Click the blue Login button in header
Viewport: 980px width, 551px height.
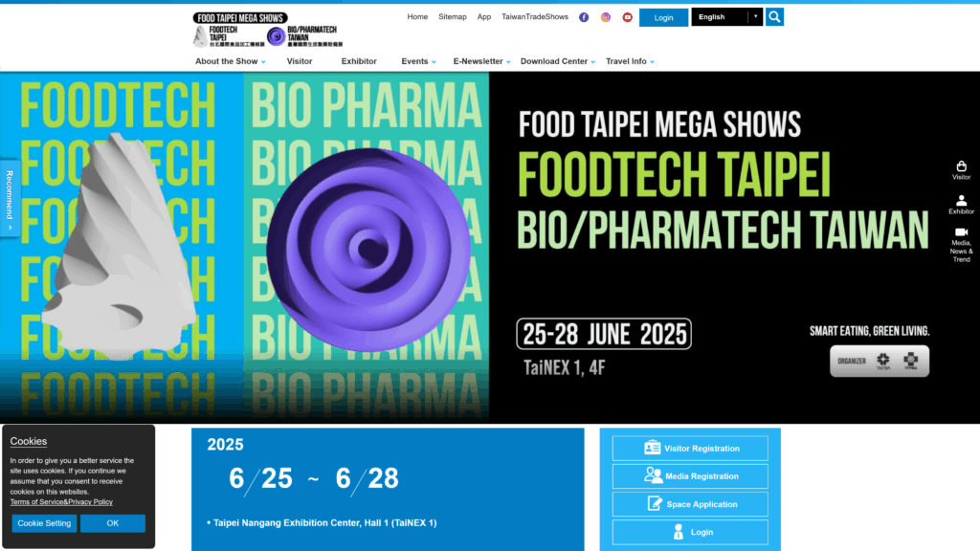coord(663,17)
